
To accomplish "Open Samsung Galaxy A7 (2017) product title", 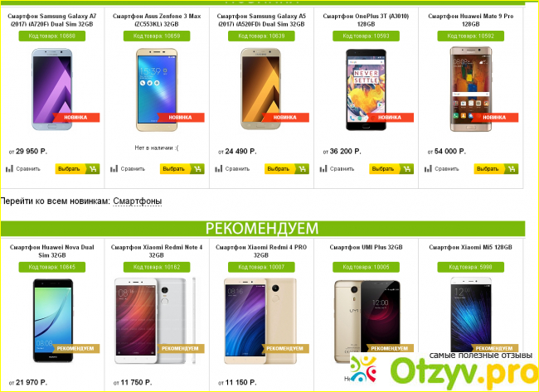I will click(x=52, y=20).
